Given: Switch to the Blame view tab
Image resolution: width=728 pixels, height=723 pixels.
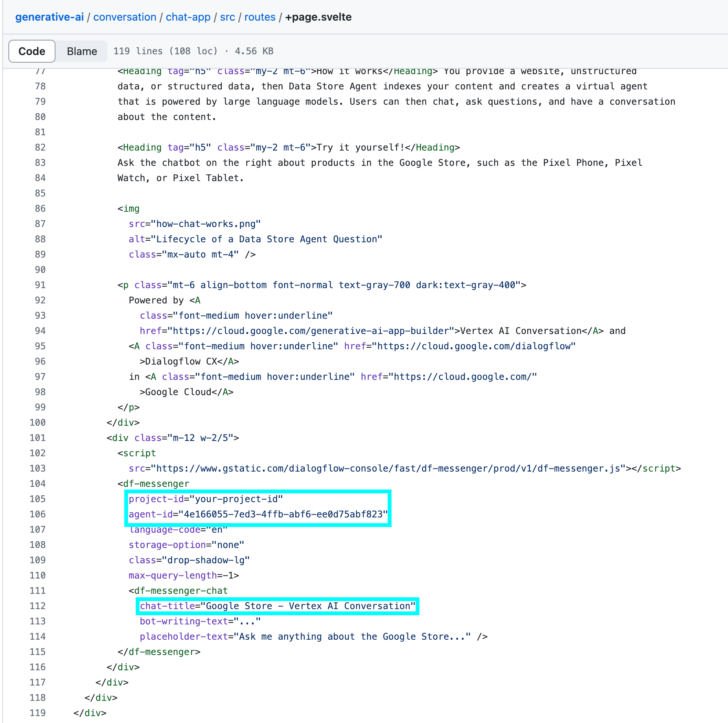Looking at the screenshot, I should [x=82, y=51].
